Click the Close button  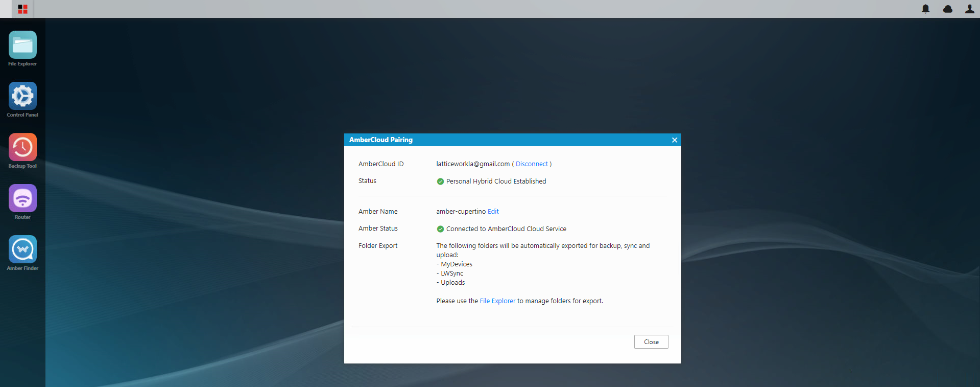pyautogui.click(x=651, y=342)
